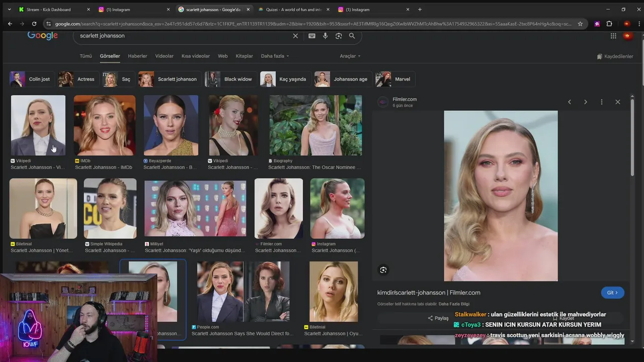Switch to the first Instagram tab
Screen dimensions: 644x362
[x=134, y=10]
